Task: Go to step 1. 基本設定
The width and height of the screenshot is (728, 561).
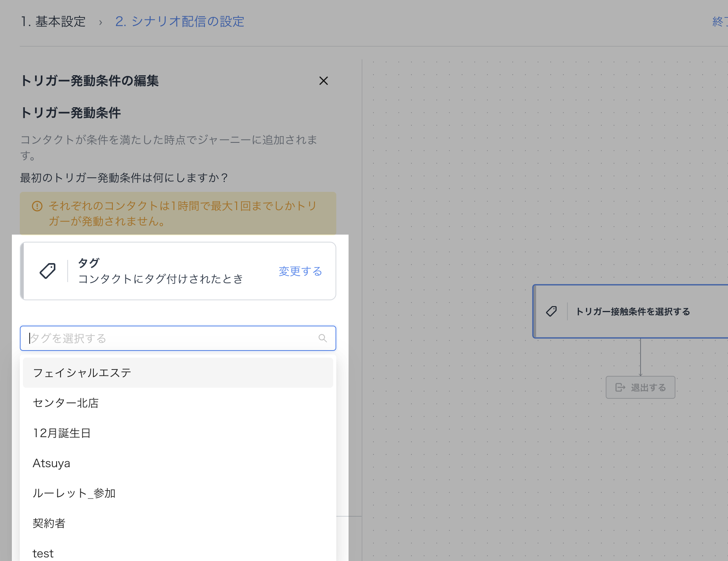Action: [x=53, y=21]
